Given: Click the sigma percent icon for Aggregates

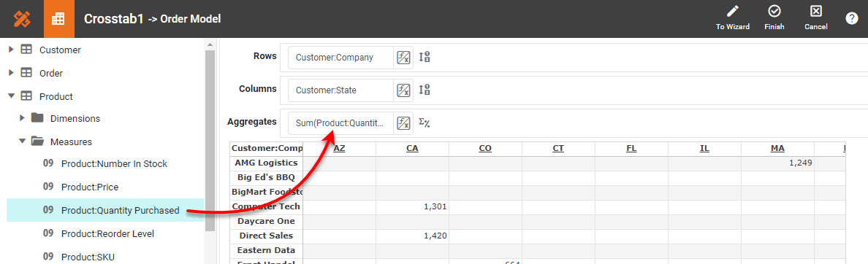Looking at the screenshot, I should click(x=425, y=123).
